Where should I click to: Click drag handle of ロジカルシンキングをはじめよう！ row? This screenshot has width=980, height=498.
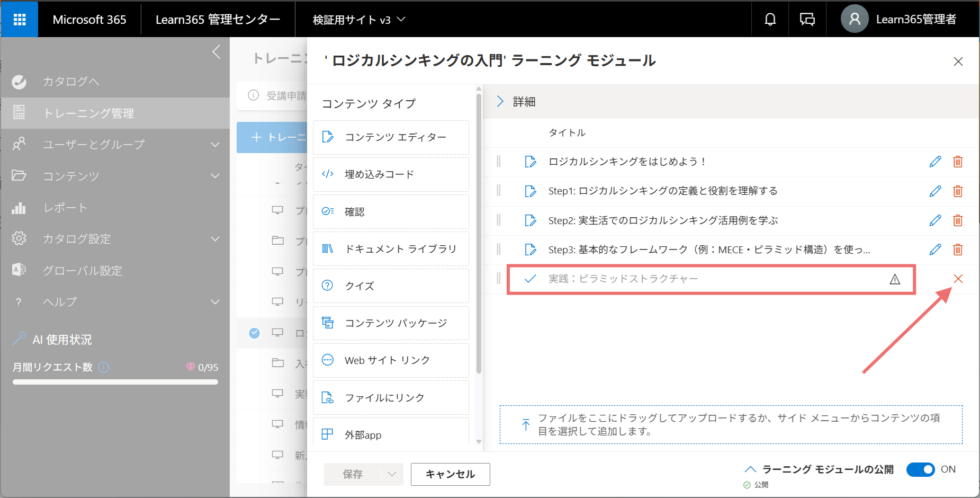498,162
